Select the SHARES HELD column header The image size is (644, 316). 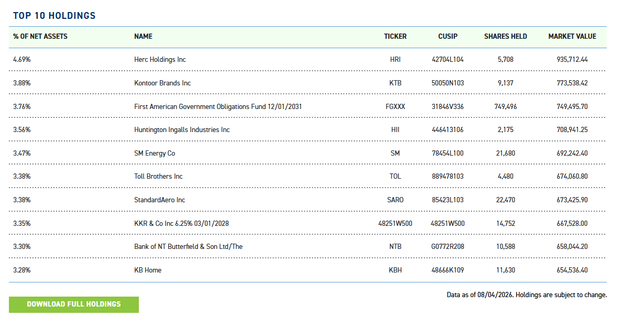tap(506, 37)
